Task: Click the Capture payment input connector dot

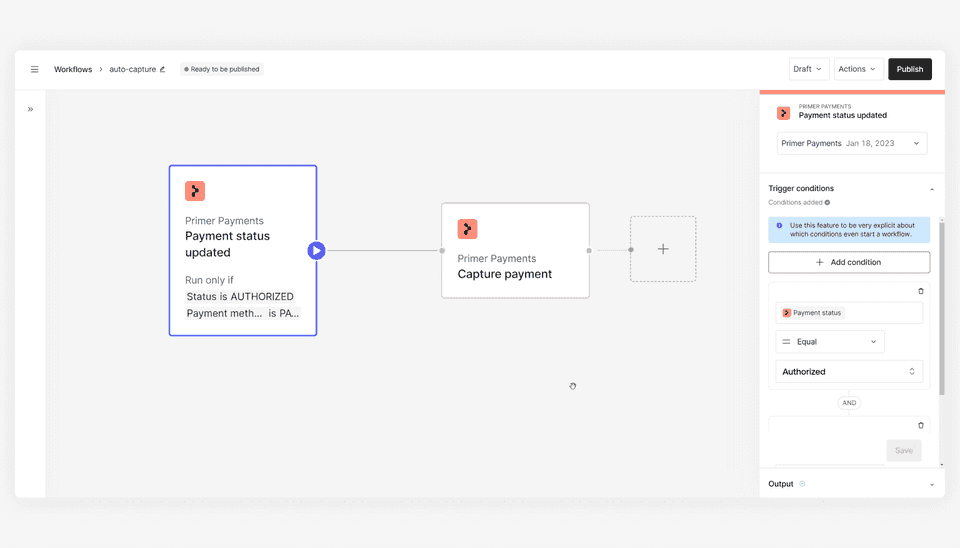Action: pos(442,250)
